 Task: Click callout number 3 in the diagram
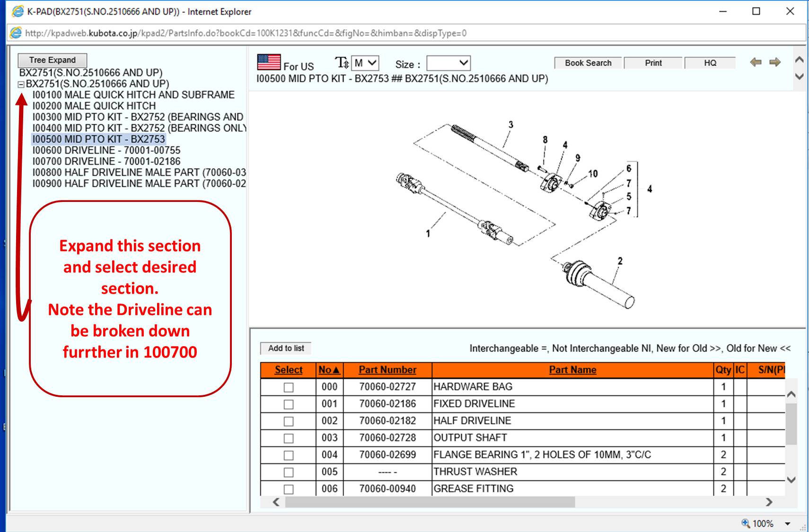tap(511, 125)
